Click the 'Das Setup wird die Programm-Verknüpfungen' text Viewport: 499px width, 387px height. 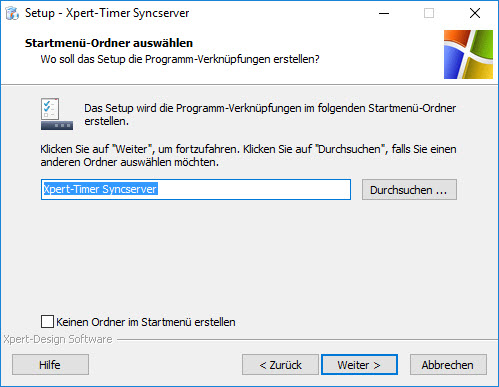[x=270, y=114]
